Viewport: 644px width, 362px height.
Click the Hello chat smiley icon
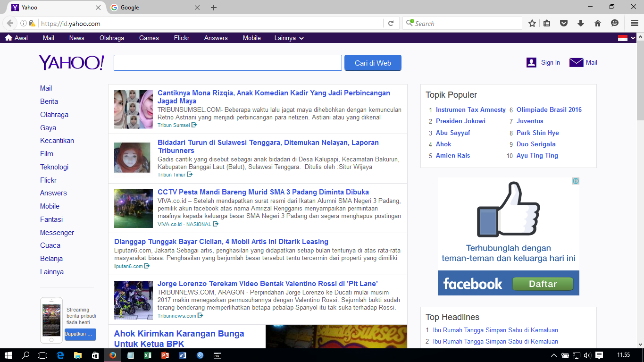(615, 23)
